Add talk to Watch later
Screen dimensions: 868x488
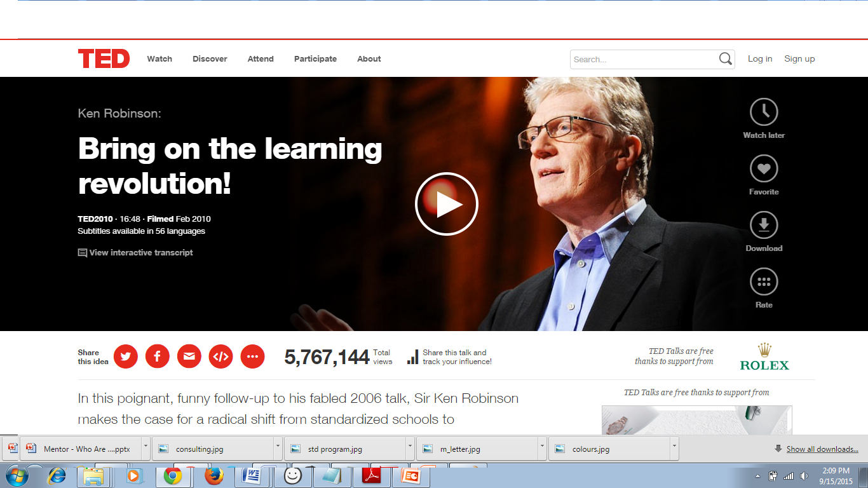764,118
